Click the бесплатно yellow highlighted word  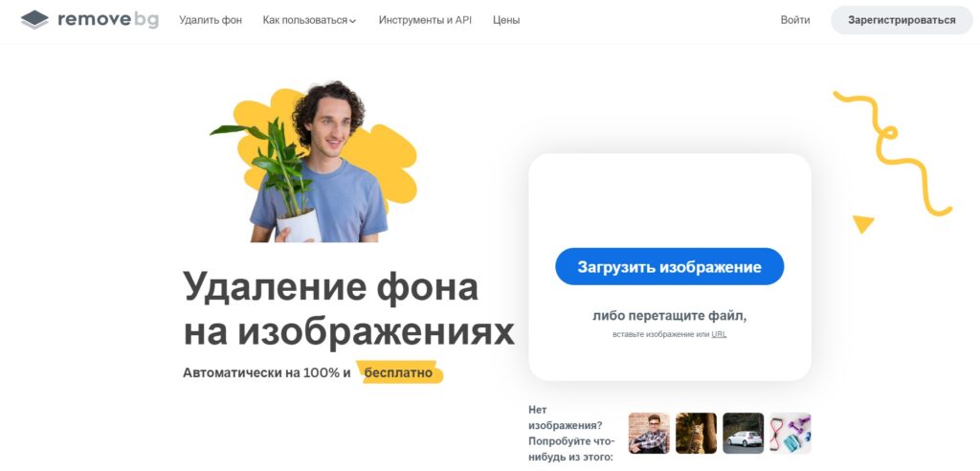pos(399,372)
